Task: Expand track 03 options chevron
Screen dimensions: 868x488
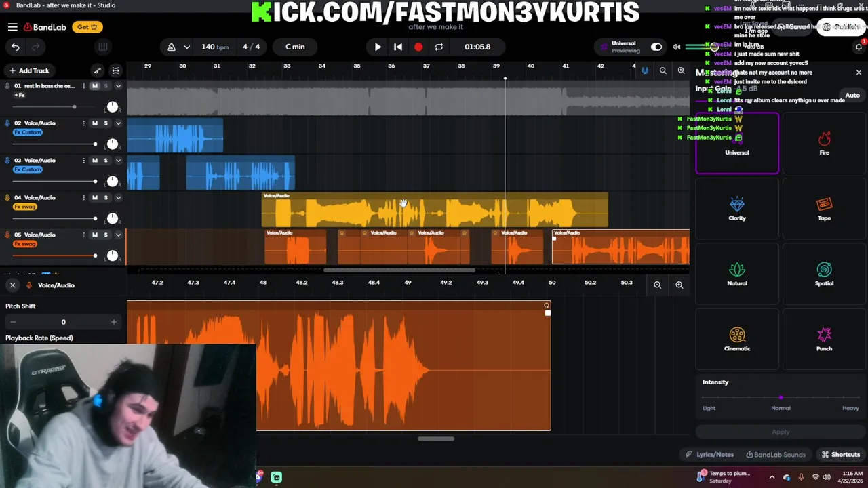Action: tap(118, 161)
